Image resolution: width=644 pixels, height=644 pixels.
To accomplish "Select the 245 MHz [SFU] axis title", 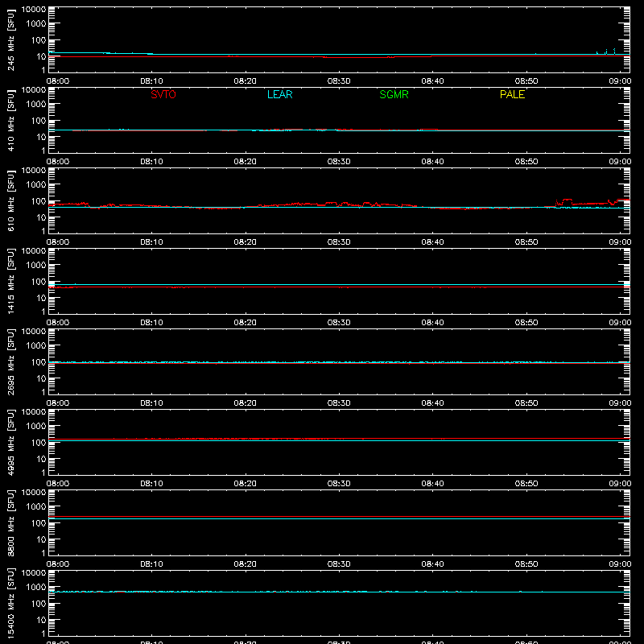I will click(10, 39).
